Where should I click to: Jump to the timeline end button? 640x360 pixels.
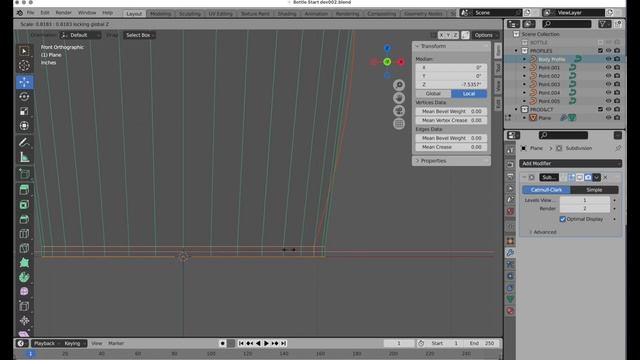(283, 343)
